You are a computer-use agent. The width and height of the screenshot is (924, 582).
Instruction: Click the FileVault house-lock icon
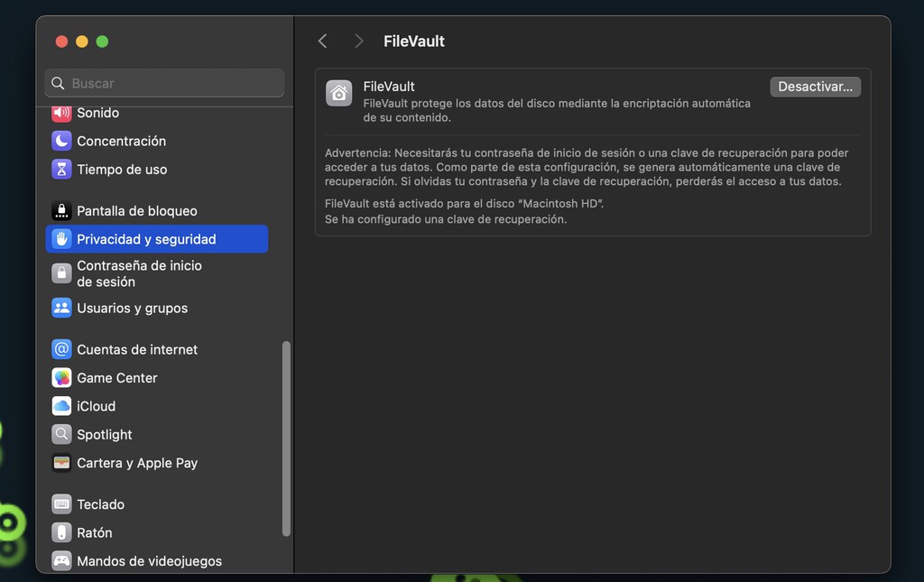[339, 93]
